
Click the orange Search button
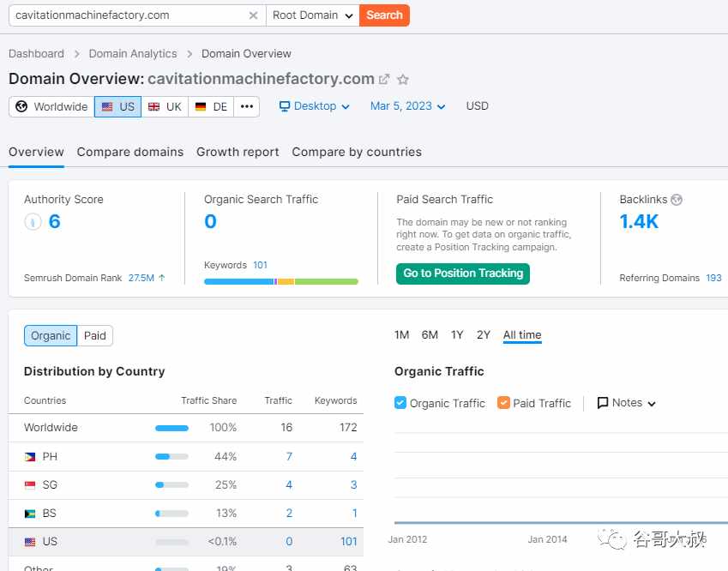tap(384, 15)
